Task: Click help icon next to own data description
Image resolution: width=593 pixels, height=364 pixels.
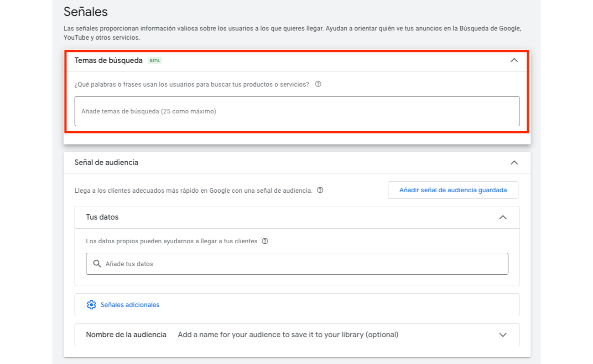Action: (265, 241)
